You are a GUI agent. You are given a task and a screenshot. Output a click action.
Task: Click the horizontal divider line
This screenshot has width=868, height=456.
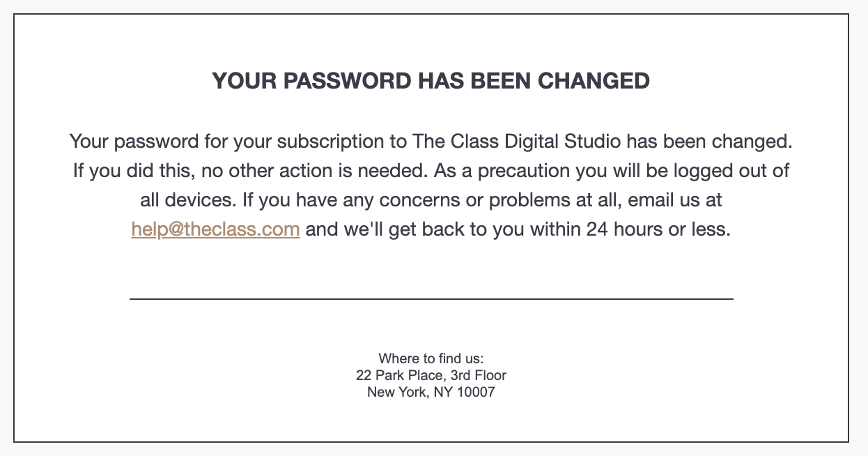click(x=431, y=298)
